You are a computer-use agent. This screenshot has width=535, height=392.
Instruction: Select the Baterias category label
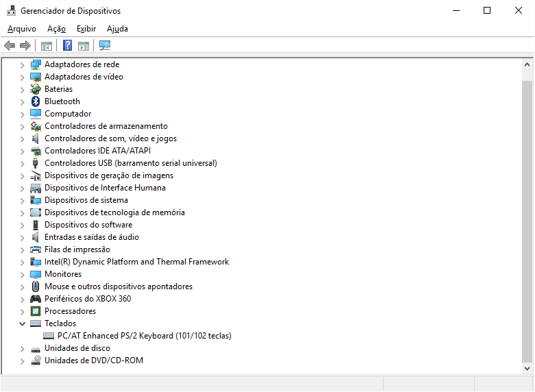[x=59, y=89]
